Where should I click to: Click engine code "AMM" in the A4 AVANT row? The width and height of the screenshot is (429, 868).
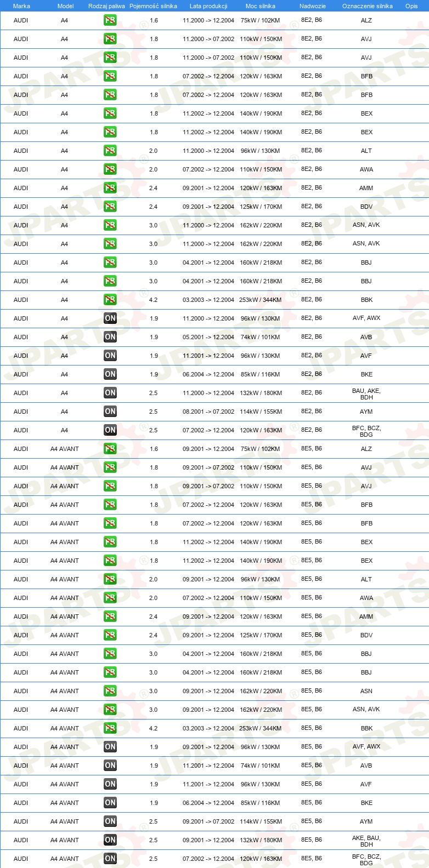point(366,616)
